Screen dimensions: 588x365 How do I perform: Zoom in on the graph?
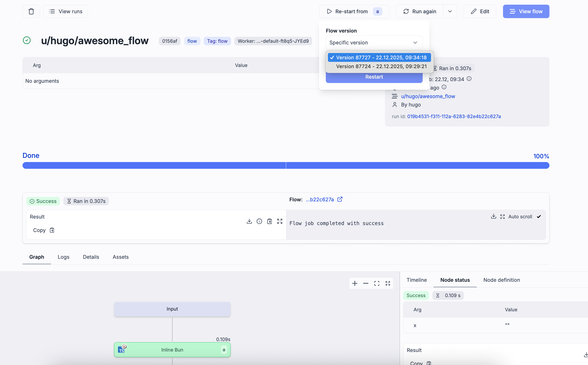pyautogui.click(x=355, y=283)
